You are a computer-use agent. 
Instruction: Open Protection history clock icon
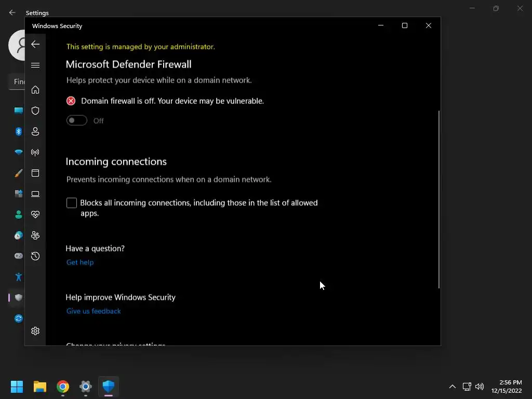coord(35,256)
